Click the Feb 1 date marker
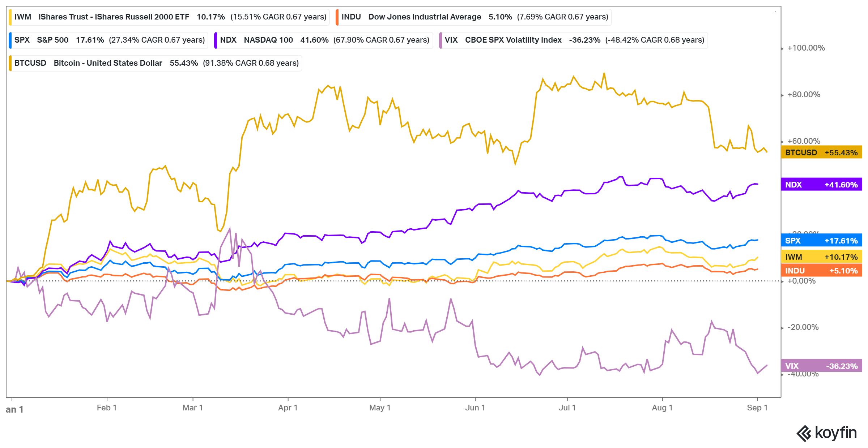 (107, 408)
